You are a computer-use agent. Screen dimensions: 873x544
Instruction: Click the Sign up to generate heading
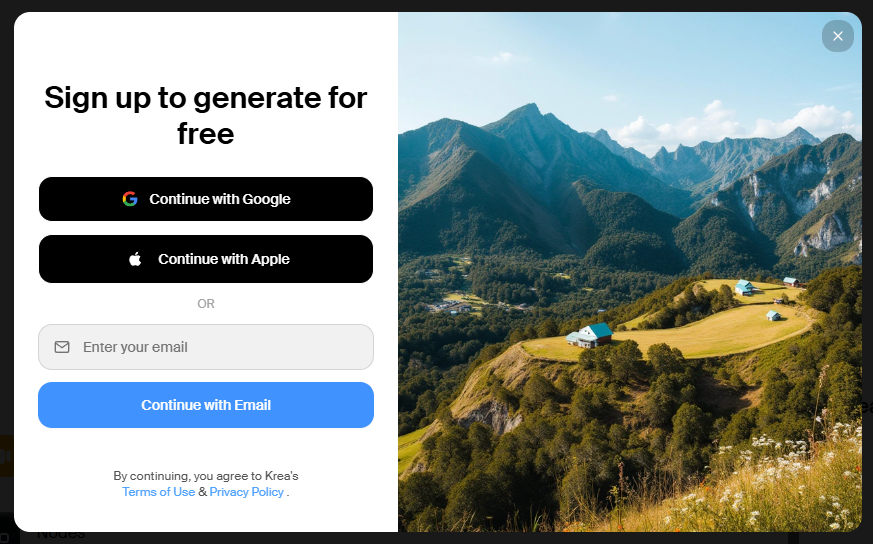206,115
